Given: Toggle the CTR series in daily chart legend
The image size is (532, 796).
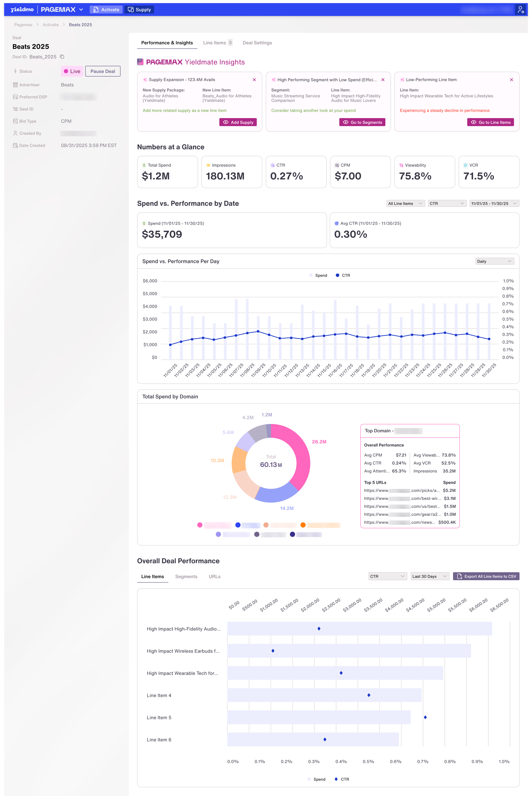Looking at the screenshot, I should click(x=343, y=276).
